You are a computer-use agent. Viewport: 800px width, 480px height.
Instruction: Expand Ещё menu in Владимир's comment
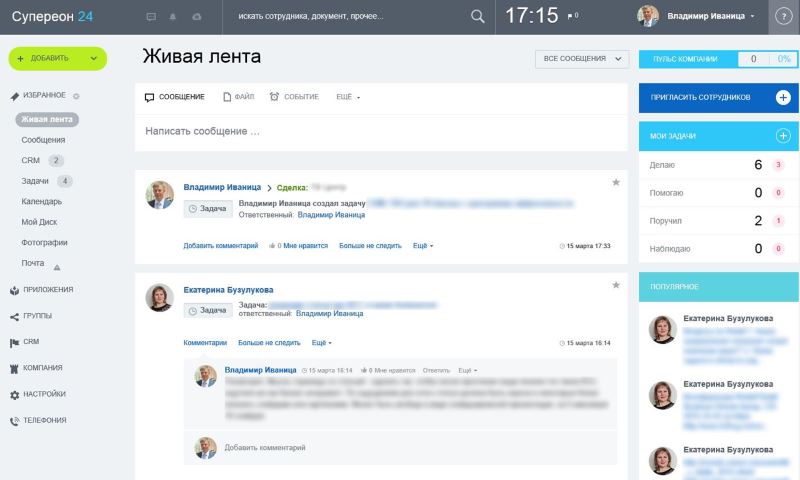click(x=467, y=370)
